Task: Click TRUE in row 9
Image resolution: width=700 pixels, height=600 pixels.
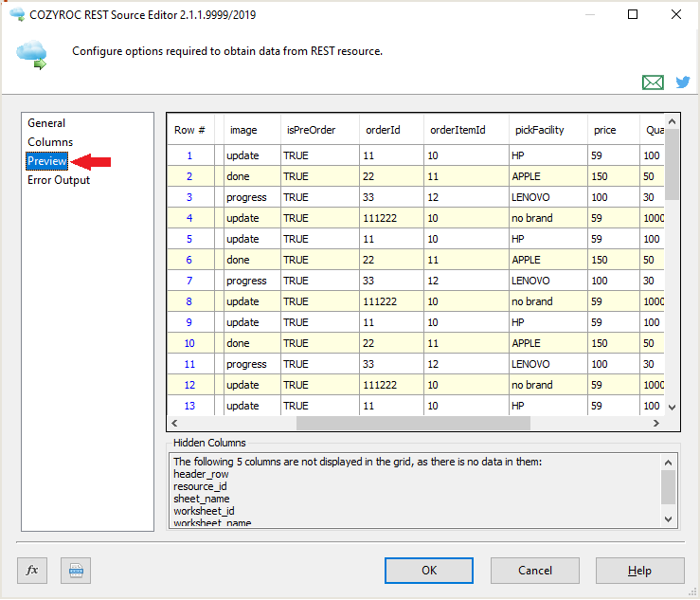Action: point(320,322)
